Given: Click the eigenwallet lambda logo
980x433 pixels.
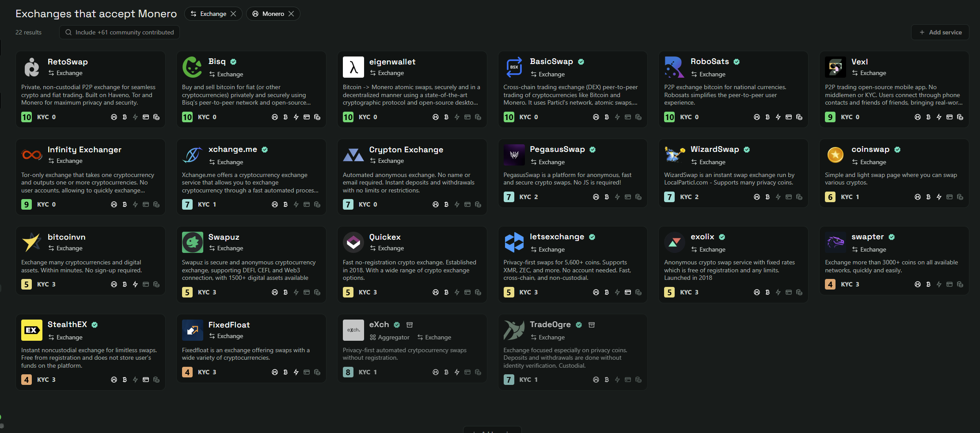Looking at the screenshot, I should coord(353,67).
